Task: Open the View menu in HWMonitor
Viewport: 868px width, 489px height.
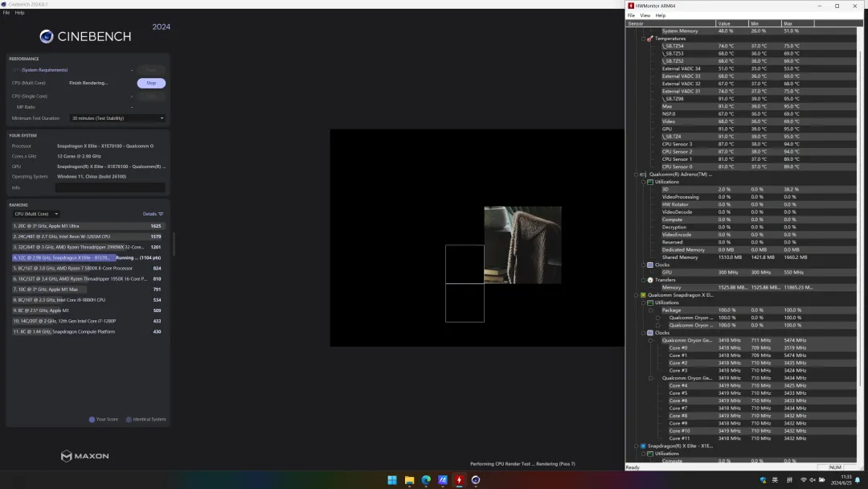Action: pyautogui.click(x=645, y=15)
